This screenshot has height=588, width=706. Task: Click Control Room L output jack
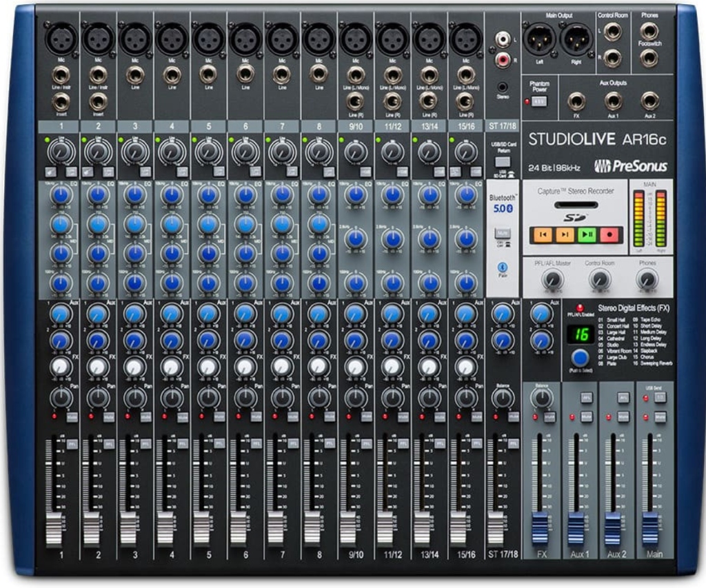click(612, 32)
